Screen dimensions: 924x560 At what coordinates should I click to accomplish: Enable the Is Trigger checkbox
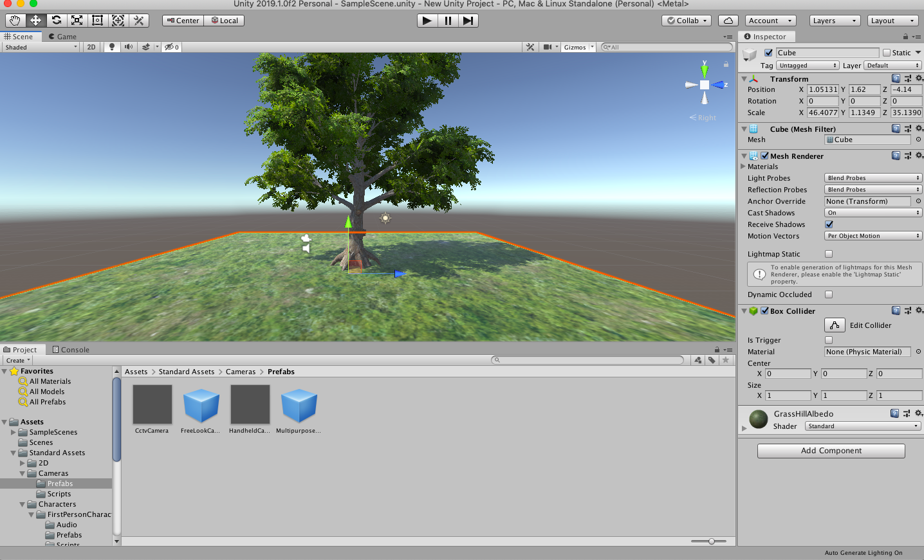829,340
